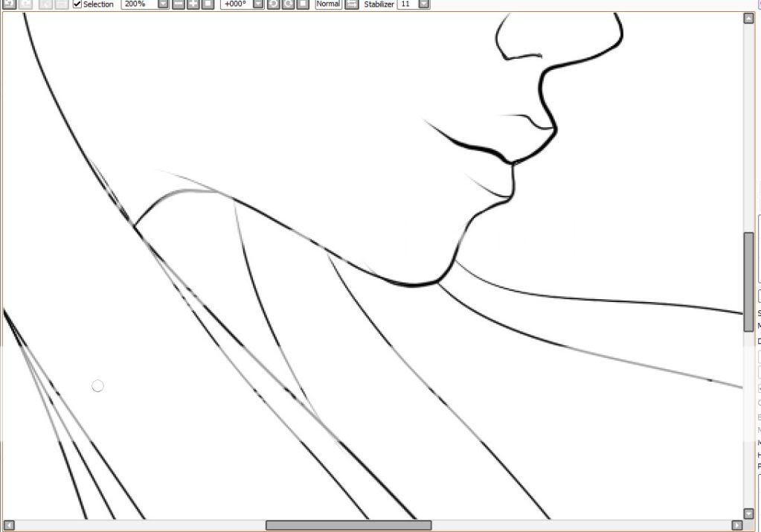Reset the canvas rotation angle
The image size is (761, 532).
click(303, 4)
